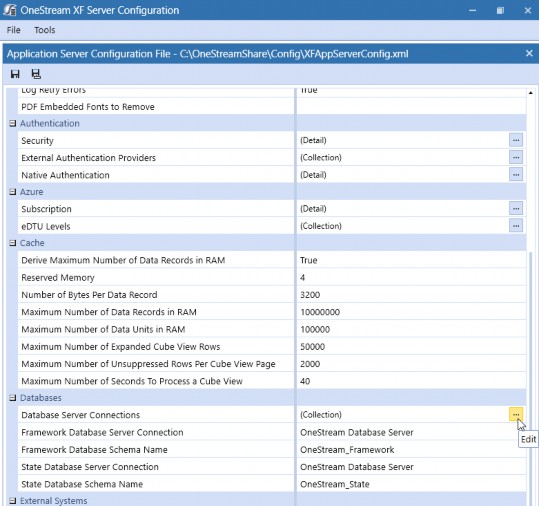The width and height of the screenshot is (539, 506).
Task: Select the Number of Bytes Per Data Record label
Action: tap(89, 295)
